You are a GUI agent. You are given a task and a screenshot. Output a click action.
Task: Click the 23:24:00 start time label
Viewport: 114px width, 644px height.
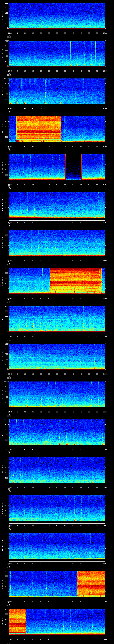coord(9,412)
